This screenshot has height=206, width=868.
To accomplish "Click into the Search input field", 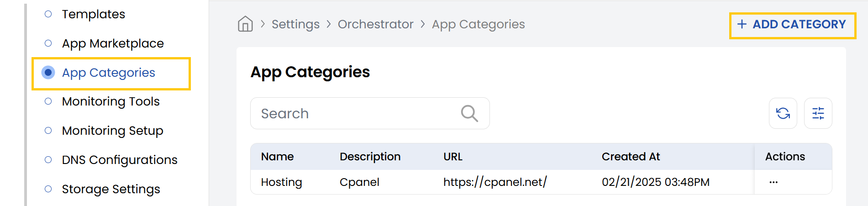I will (x=356, y=113).
